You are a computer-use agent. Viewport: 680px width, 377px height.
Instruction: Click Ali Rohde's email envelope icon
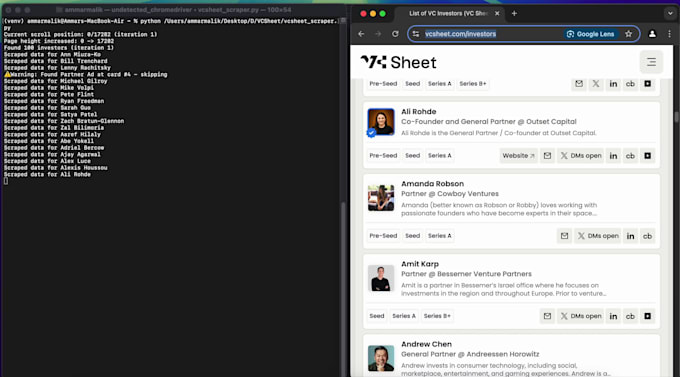pyautogui.click(x=547, y=156)
